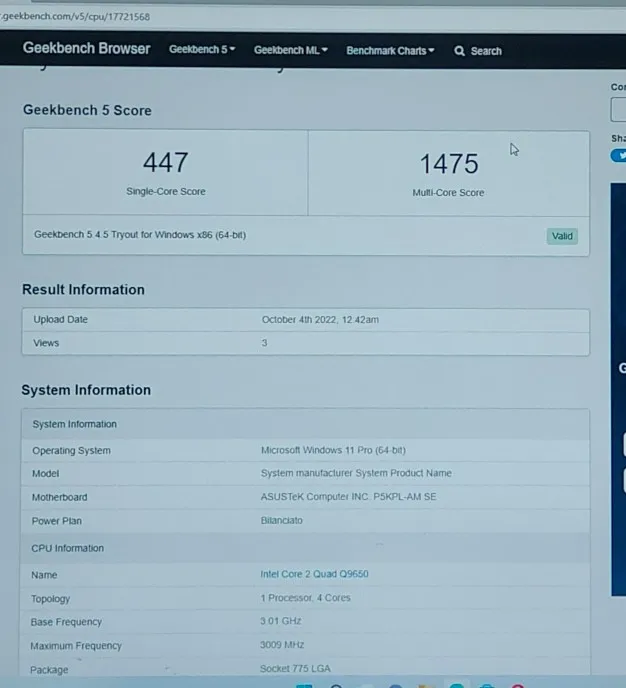The image size is (626, 688).
Task: Click the 3009 MHz value
Action: click(x=282, y=645)
